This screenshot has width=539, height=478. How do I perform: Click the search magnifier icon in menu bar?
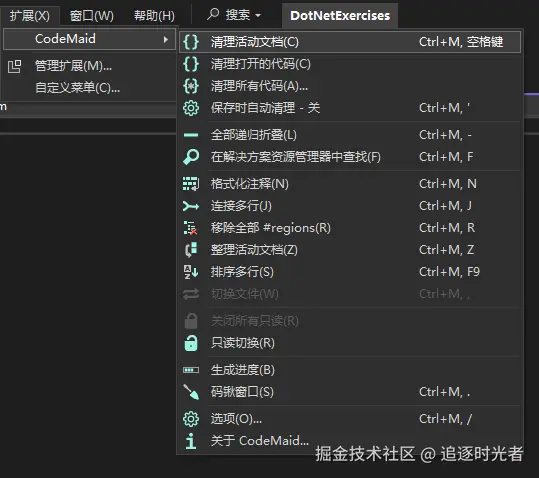(x=213, y=14)
